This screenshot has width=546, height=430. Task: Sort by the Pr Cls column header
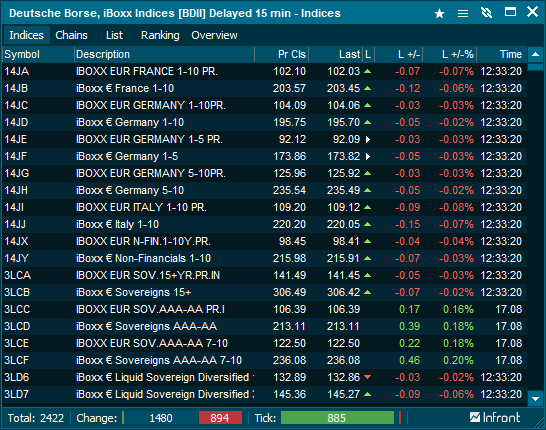(x=282, y=54)
